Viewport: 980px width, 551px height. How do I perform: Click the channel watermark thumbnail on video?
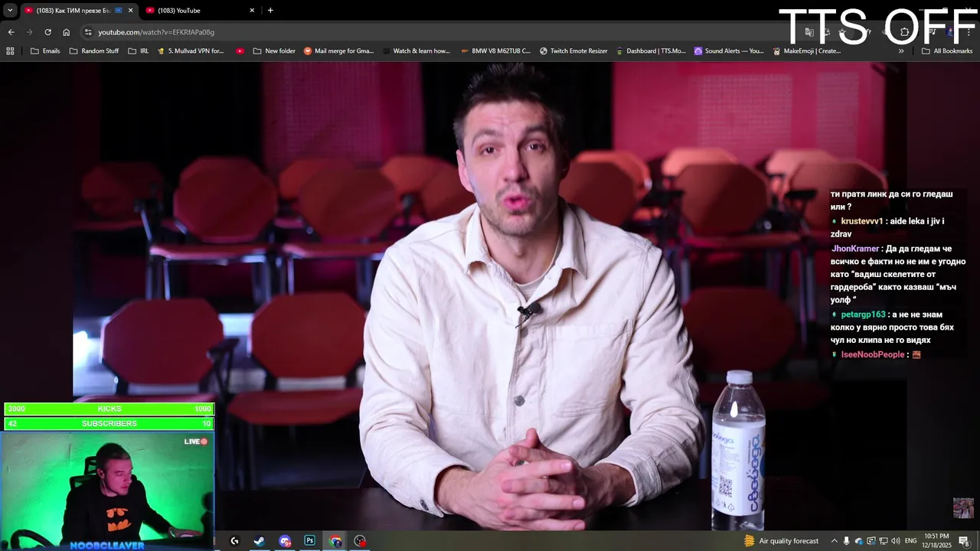[x=963, y=507]
